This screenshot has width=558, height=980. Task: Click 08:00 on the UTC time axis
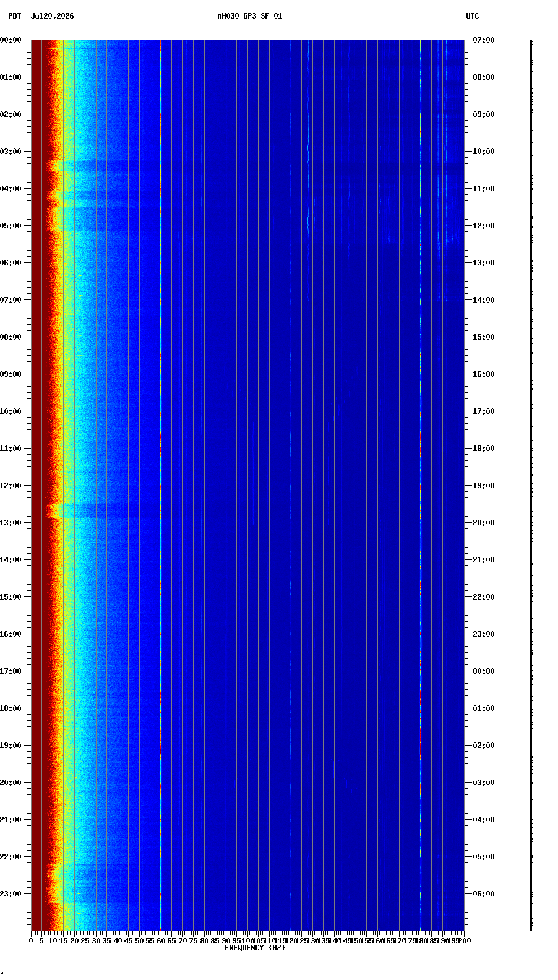[x=484, y=77]
